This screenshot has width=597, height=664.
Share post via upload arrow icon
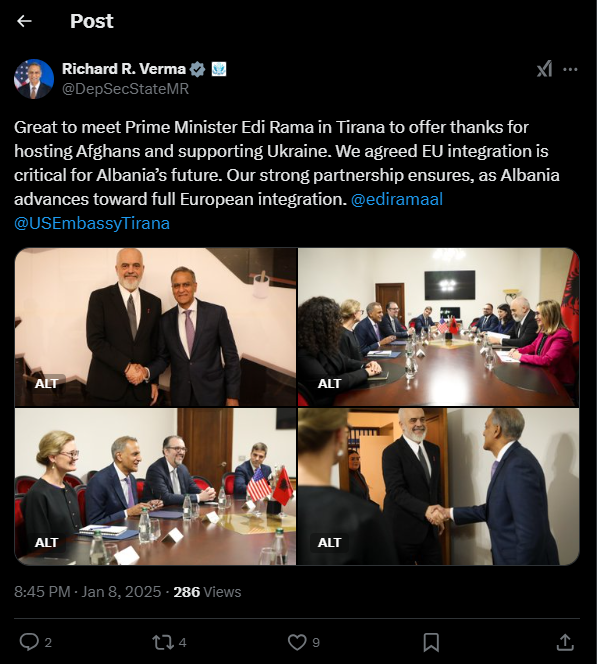pyautogui.click(x=565, y=642)
